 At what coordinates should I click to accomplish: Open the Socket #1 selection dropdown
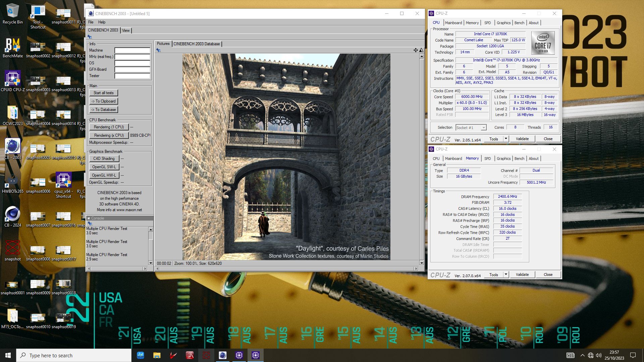[x=471, y=128]
